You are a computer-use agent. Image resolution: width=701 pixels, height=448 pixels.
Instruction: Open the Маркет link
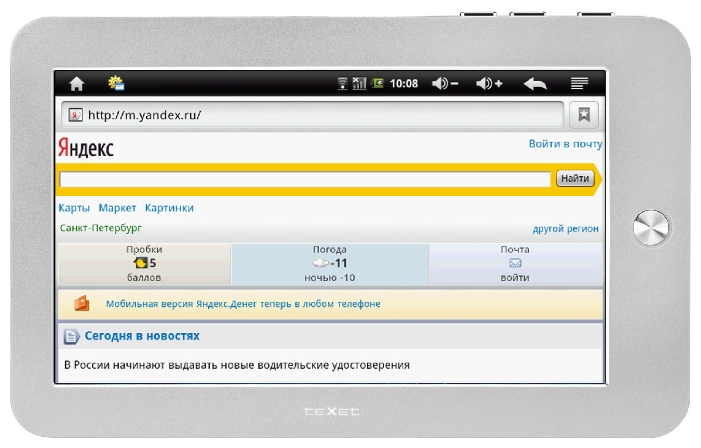tap(117, 208)
